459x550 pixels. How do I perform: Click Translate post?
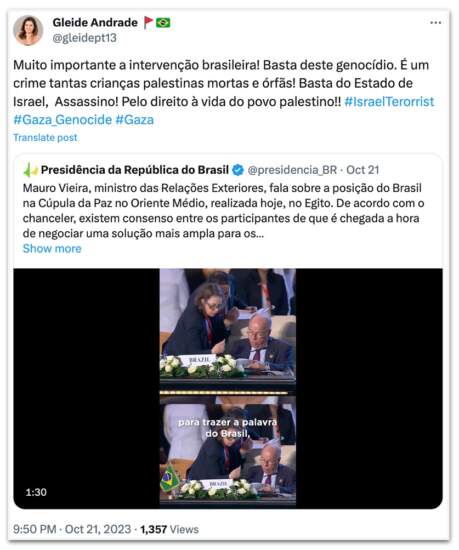tap(45, 138)
